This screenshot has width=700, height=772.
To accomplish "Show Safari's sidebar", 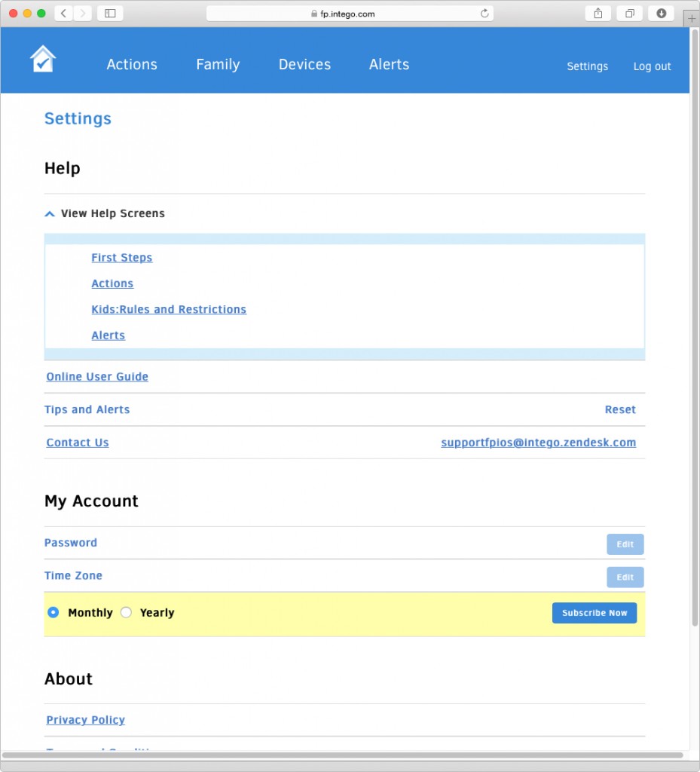I will [x=110, y=14].
